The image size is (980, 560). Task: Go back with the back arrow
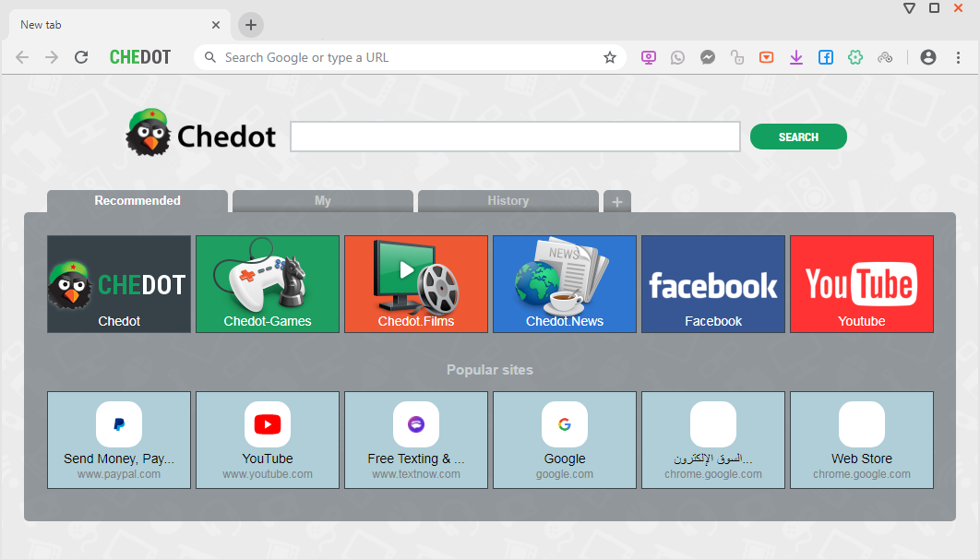click(22, 57)
